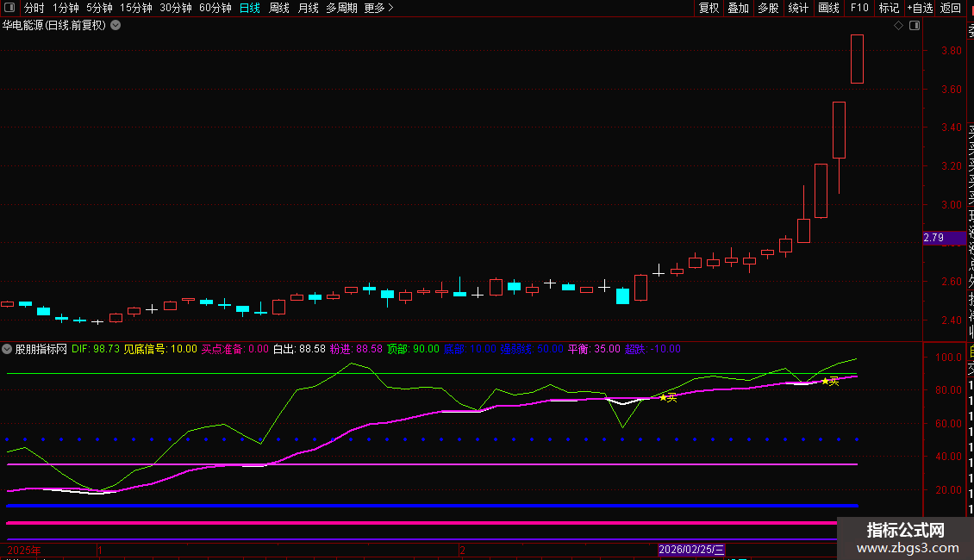
Task: Select the 15分钟 period
Action: [135, 8]
